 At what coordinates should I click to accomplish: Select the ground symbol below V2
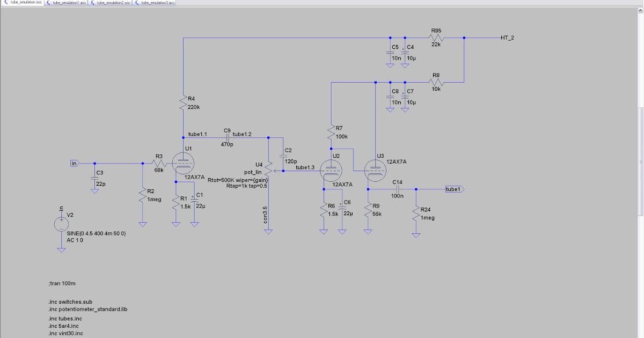coord(61,248)
